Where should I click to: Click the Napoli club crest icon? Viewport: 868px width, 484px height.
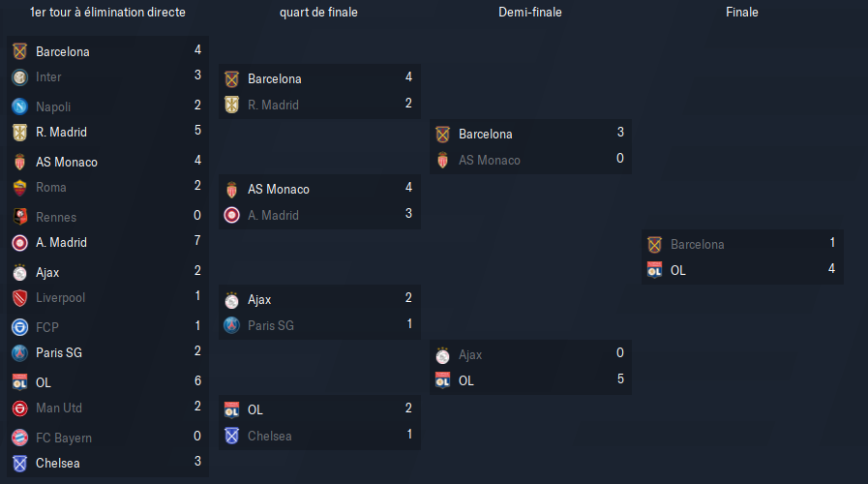(20, 106)
